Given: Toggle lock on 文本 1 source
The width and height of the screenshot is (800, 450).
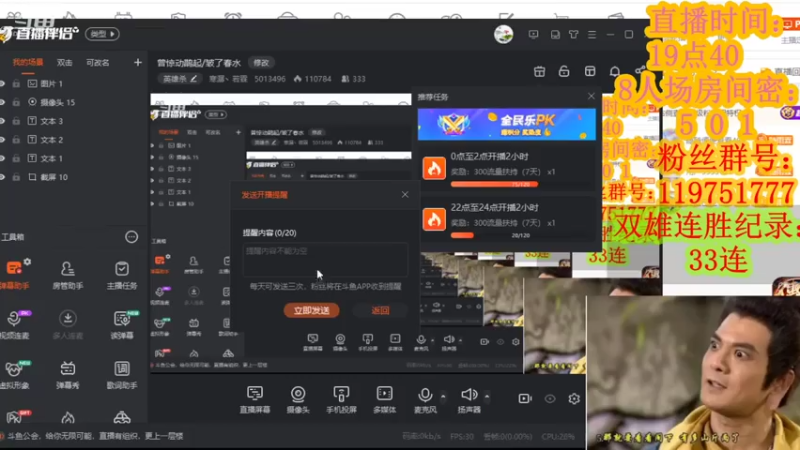Looking at the screenshot, I should [x=16, y=158].
